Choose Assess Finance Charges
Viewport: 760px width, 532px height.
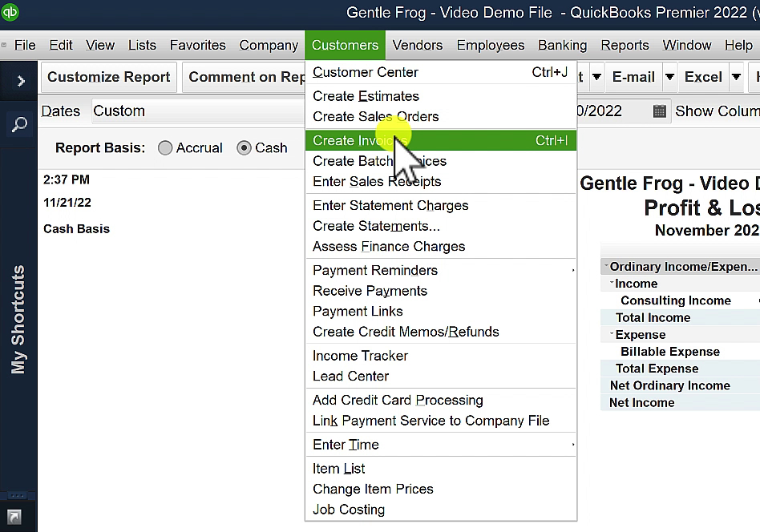pyautogui.click(x=441, y=246)
